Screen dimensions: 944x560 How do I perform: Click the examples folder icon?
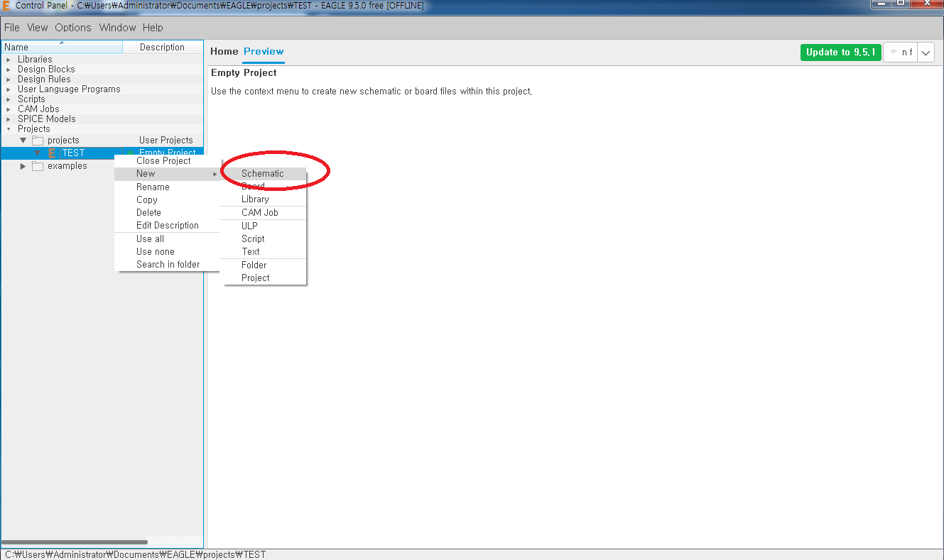[x=38, y=166]
